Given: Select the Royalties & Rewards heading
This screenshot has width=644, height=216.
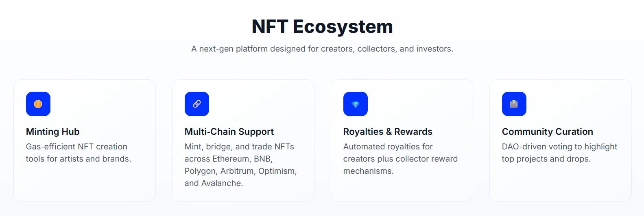Looking at the screenshot, I should tap(388, 132).
